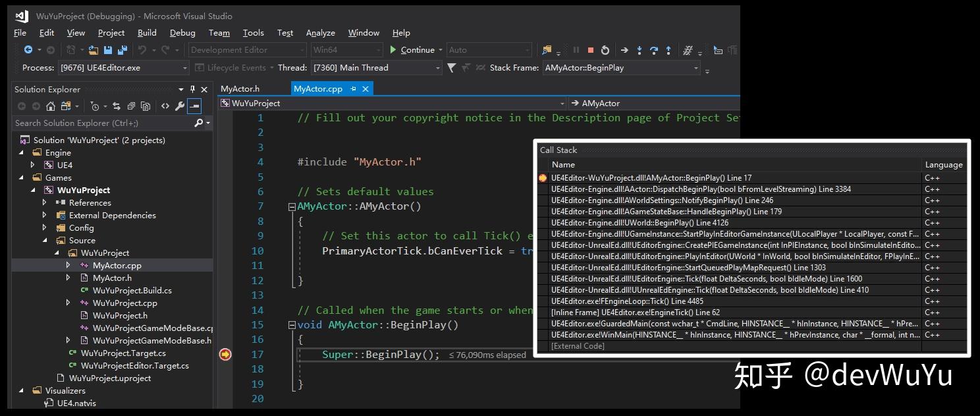Click the View Code icon in Solution Explorer
Screen dimensions: 980x416
point(165,106)
